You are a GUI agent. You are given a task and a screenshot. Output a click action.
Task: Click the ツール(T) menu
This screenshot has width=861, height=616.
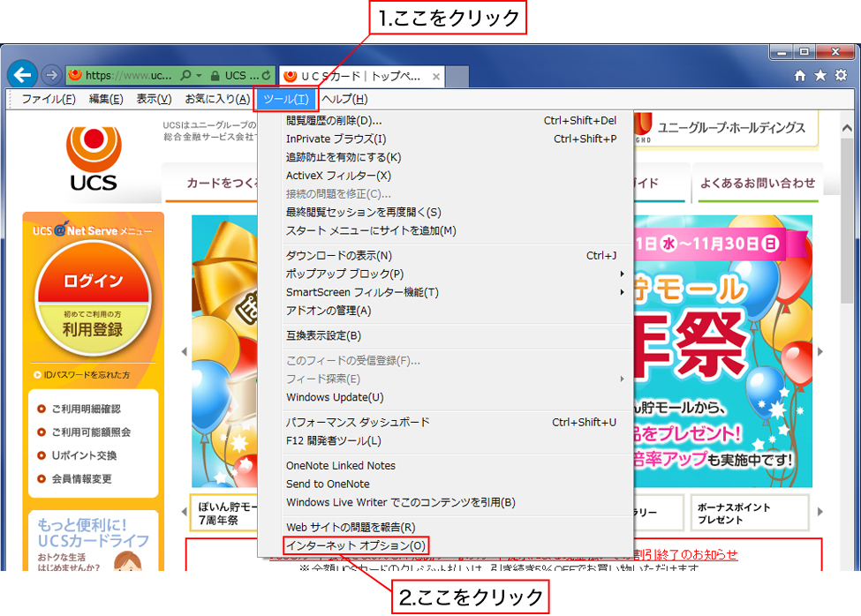coord(286,100)
